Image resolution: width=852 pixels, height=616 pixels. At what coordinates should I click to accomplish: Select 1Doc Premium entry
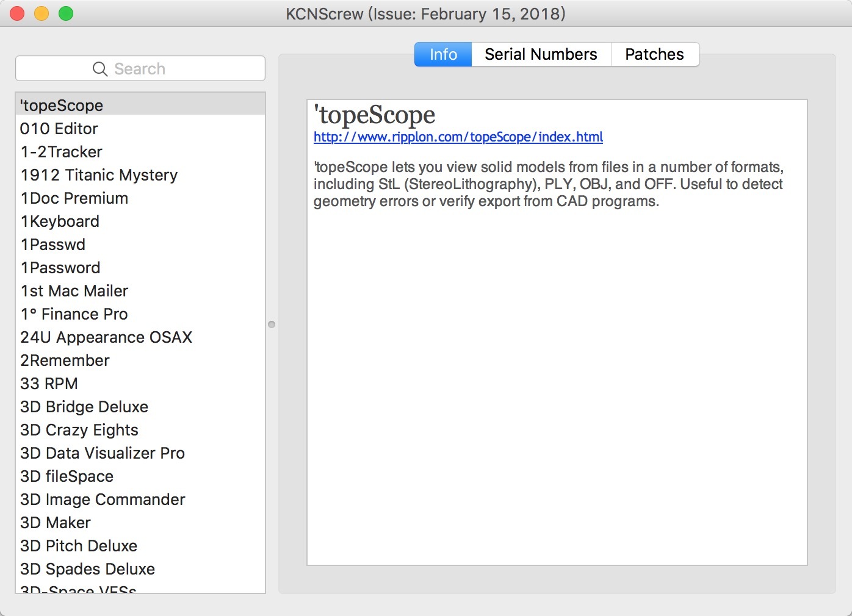(74, 198)
